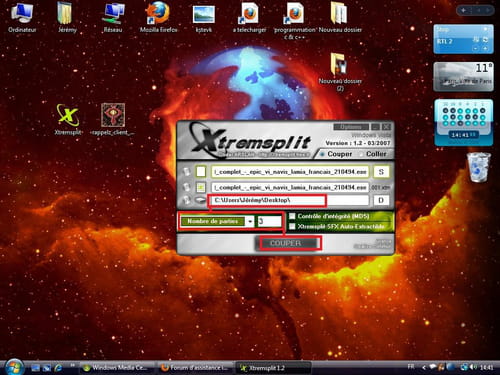Viewport: 500px width, 375px height.
Task: Click the destination folder path field
Action: click(290, 200)
